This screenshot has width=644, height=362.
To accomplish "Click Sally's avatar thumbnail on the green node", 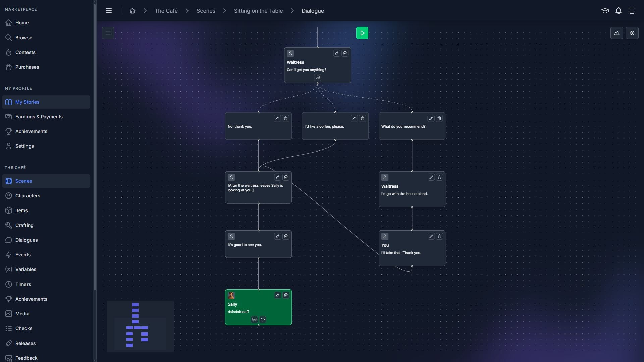I will click(x=232, y=295).
